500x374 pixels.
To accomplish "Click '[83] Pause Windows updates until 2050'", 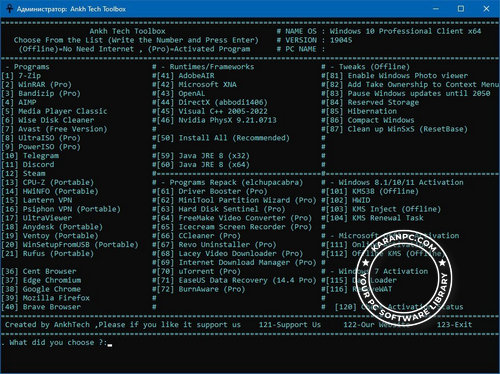I will [x=408, y=94].
